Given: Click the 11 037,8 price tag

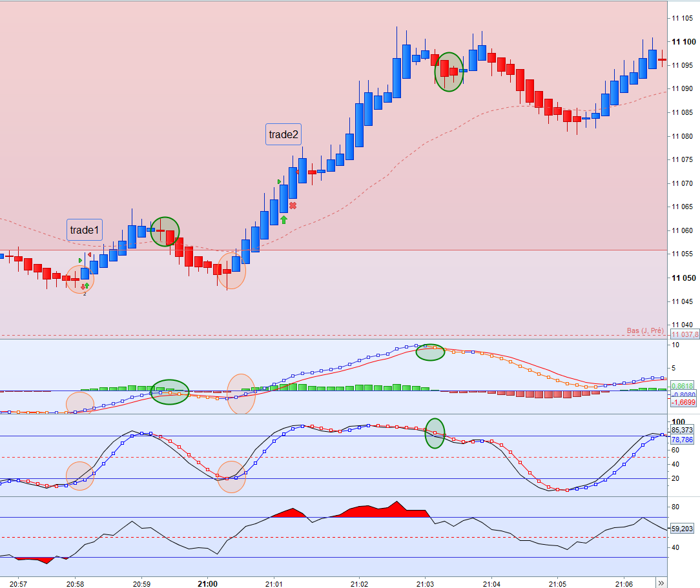Looking at the screenshot, I should (685, 334).
